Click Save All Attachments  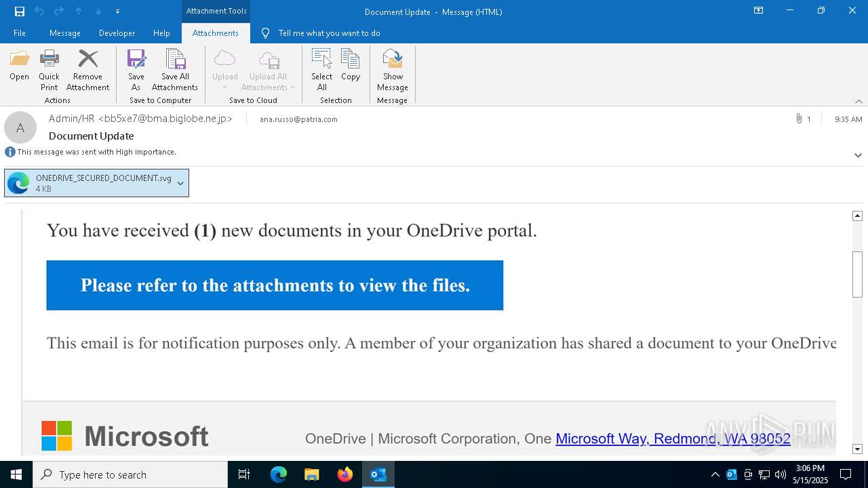click(175, 70)
